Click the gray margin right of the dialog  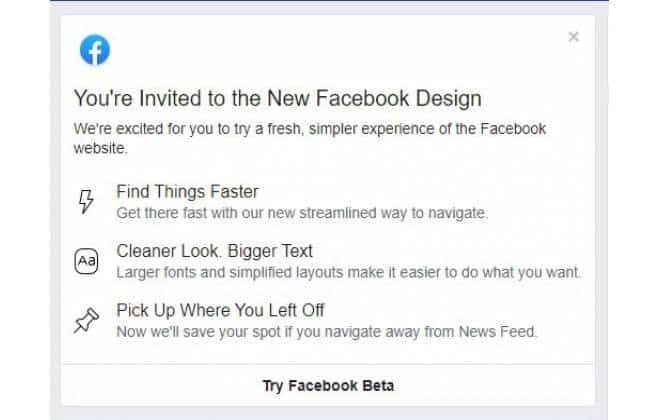(x=601, y=210)
